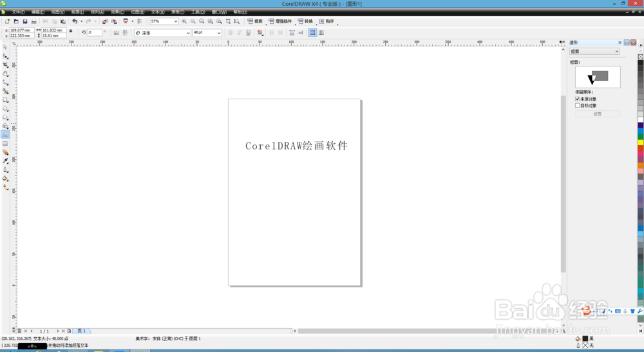Image resolution: width=644 pixels, height=352 pixels.
Task: Toggle vertical text direction
Action: 321,32
